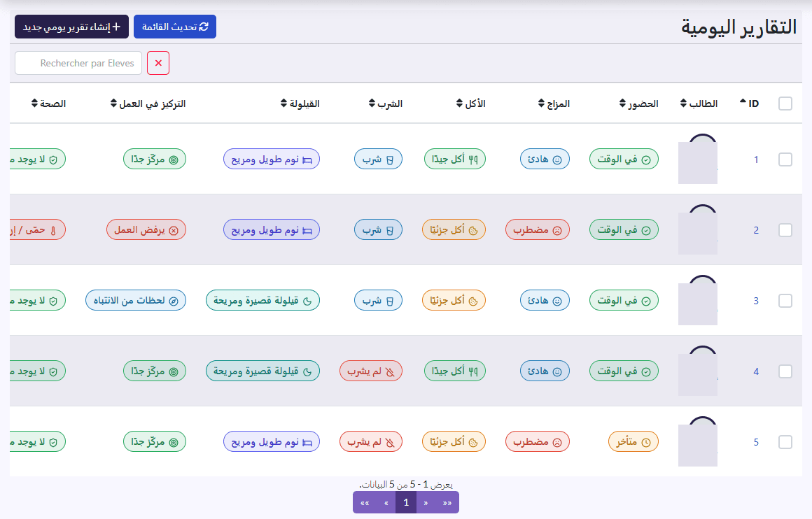The image size is (812, 519).
Task: Click أكل جزئيًا cookie badge in row 2
Action: (454, 229)
